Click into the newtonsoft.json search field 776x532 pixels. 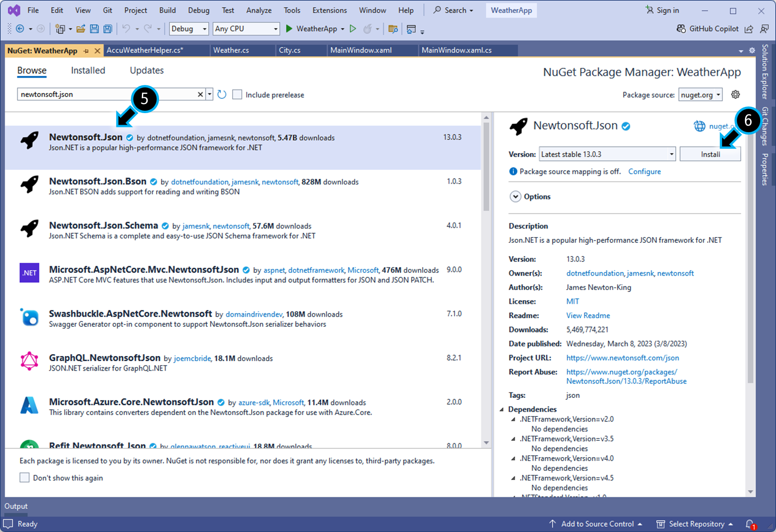pyautogui.click(x=107, y=94)
